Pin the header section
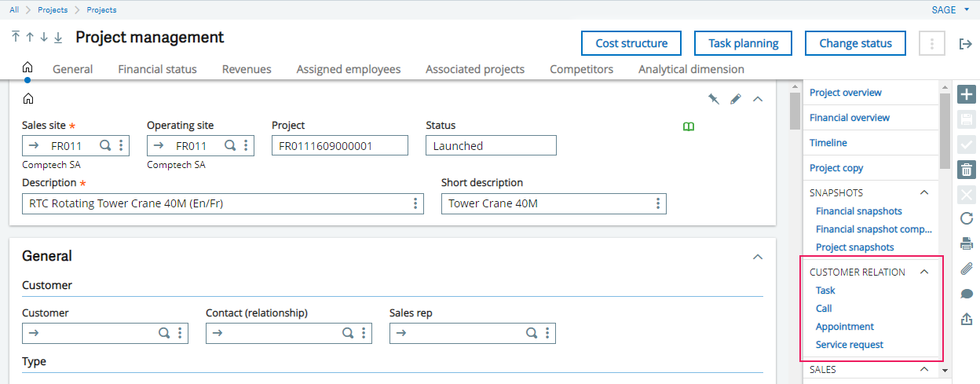Viewport: 980px width, 384px height. click(713, 99)
